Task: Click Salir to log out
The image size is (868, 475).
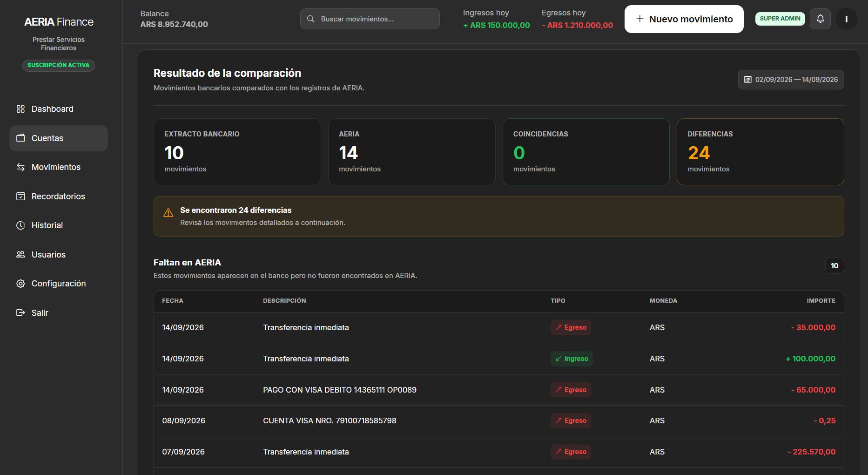Action: (x=59, y=313)
